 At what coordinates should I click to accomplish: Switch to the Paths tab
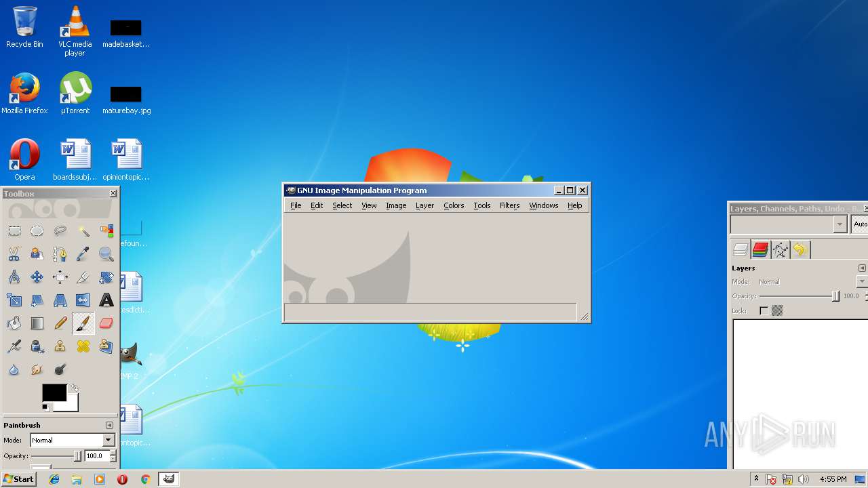click(x=780, y=250)
